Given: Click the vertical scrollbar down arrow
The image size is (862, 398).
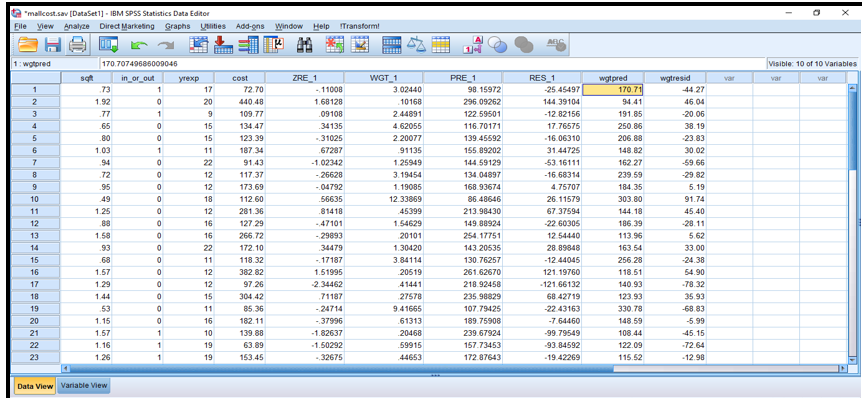Looking at the screenshot, I should click(853, 360).
